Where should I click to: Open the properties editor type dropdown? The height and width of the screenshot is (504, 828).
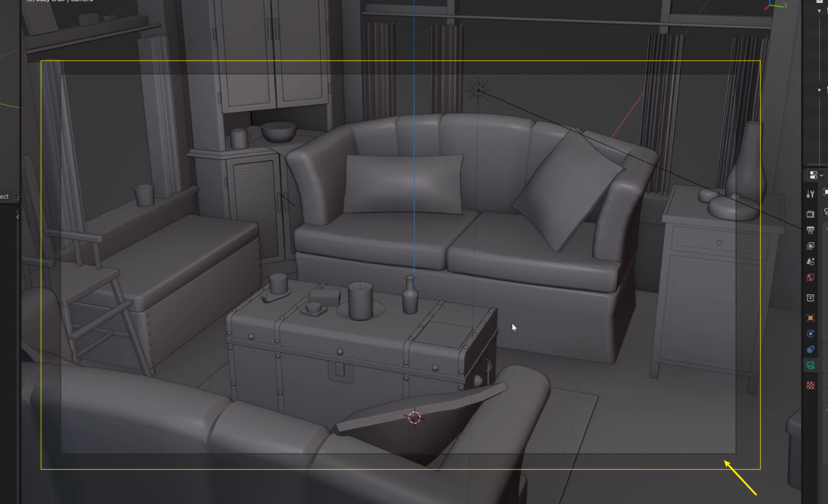tap(816, 175)
